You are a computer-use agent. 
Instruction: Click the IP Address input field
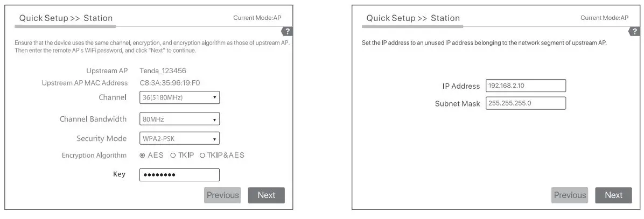(526, 86)
